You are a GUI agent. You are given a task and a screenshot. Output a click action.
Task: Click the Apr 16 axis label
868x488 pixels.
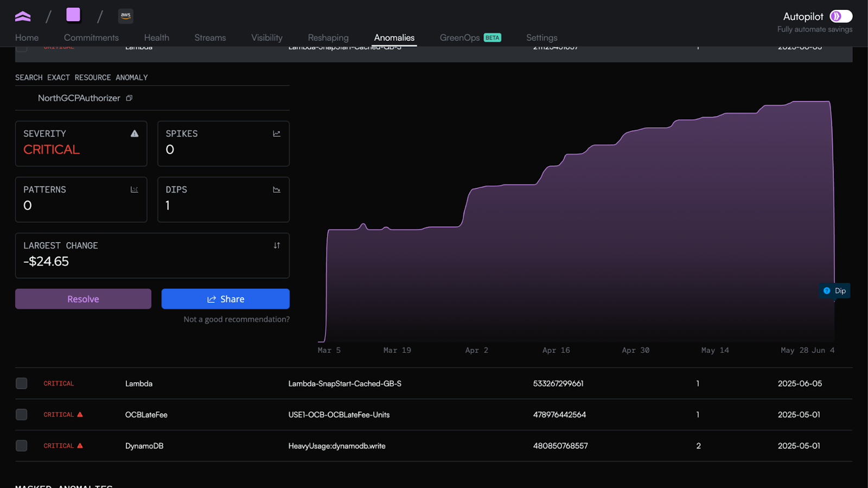[x=556, y=350]
